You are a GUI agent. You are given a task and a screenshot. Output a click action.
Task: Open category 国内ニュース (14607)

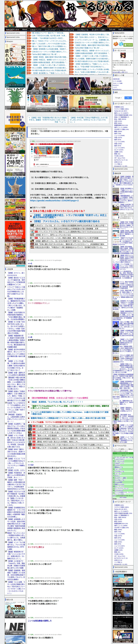(x=121, y=113)
